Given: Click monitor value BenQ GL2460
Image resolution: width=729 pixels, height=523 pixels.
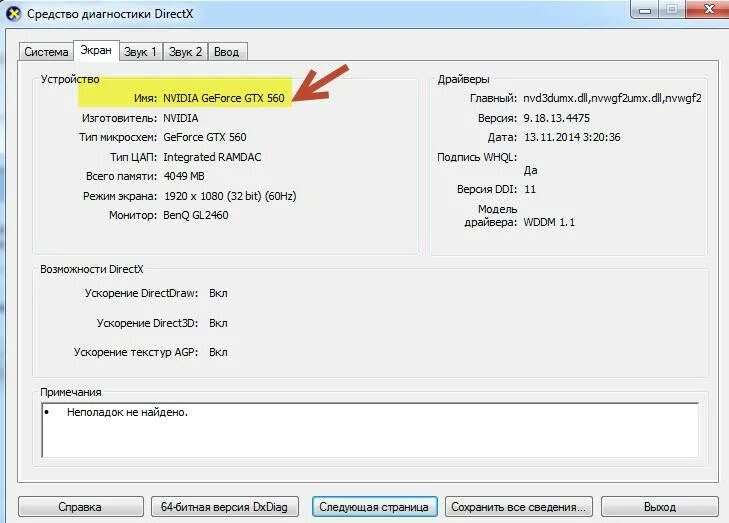Looking at the screenshot, I should [196, 215].
